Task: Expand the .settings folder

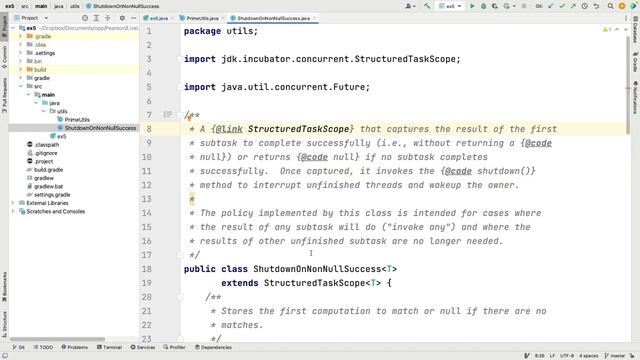Action: [20, 53]
